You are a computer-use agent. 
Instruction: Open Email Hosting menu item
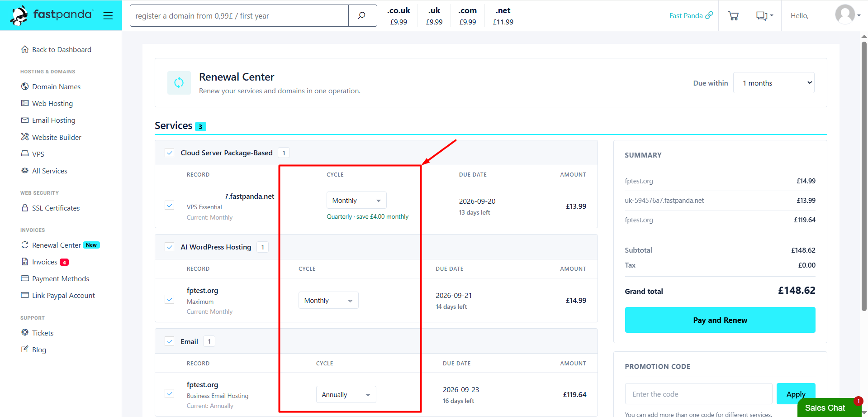54,120
